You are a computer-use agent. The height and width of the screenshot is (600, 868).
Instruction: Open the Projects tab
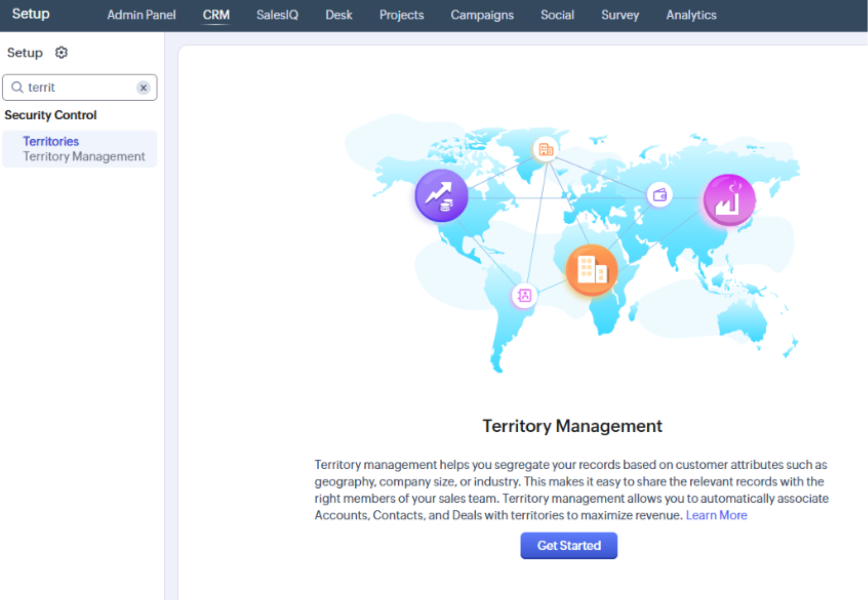[401, 15]
